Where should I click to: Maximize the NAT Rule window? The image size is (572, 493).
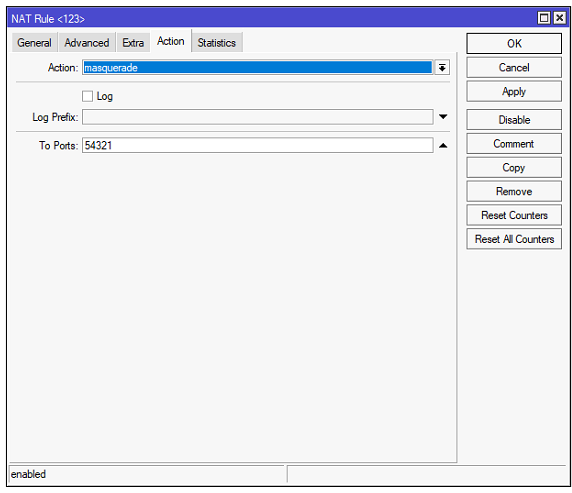(544, 18)
